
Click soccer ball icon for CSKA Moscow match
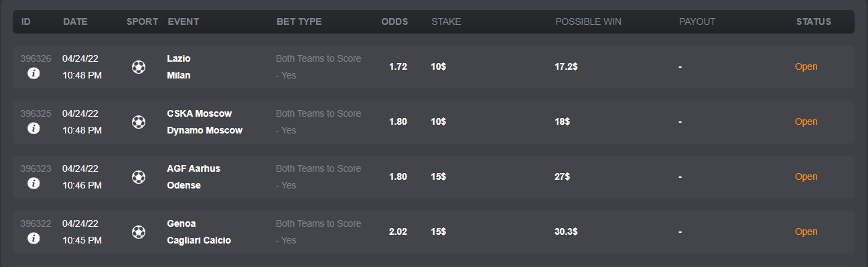139,122
